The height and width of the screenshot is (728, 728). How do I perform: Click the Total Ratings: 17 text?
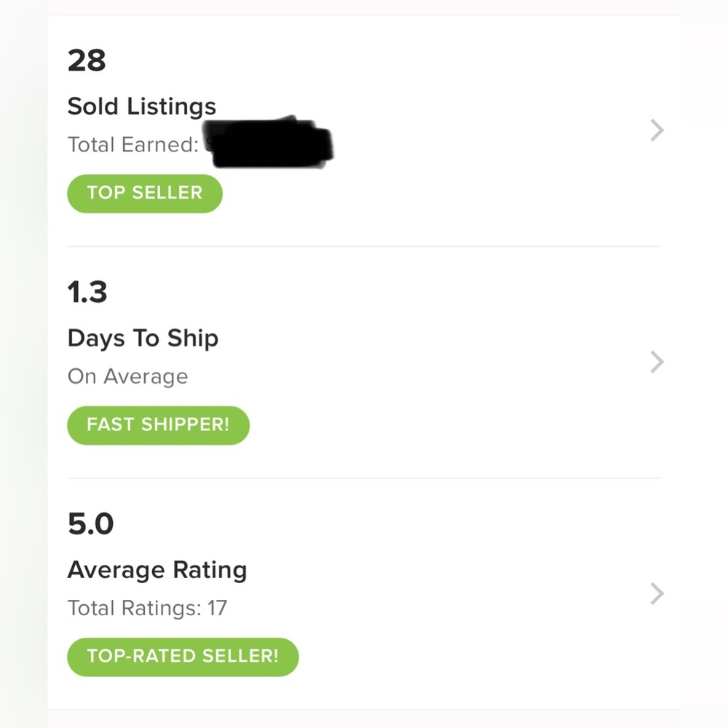[x=147, y=608]
